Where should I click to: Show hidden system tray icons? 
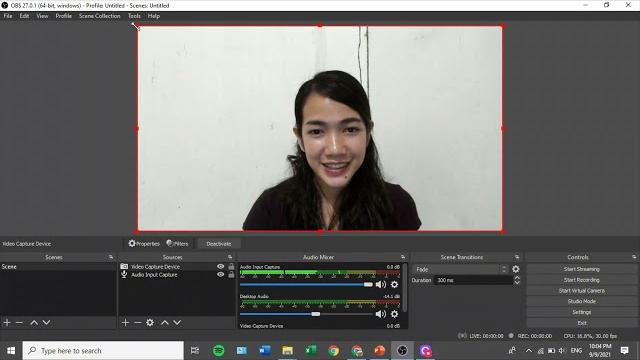529,351
